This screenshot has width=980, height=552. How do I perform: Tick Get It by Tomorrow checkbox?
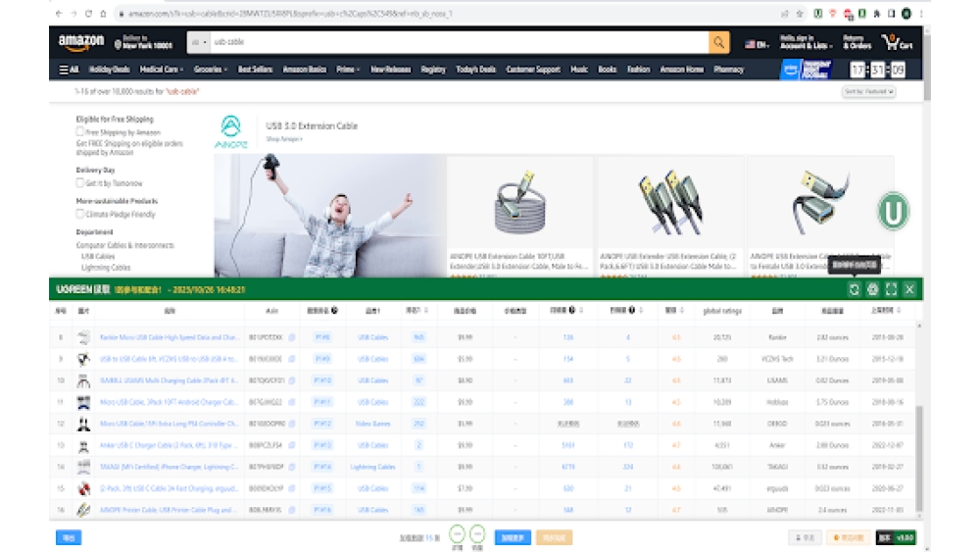pos(80,183)
